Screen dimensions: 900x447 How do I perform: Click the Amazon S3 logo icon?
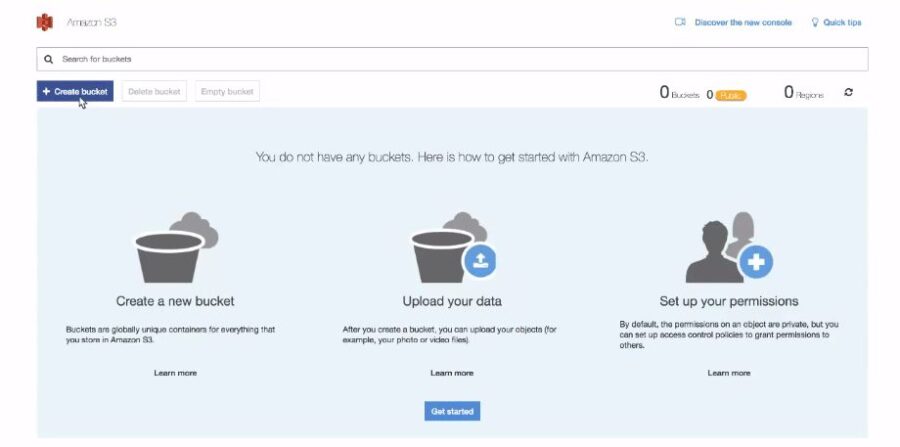tap(44, 22)
